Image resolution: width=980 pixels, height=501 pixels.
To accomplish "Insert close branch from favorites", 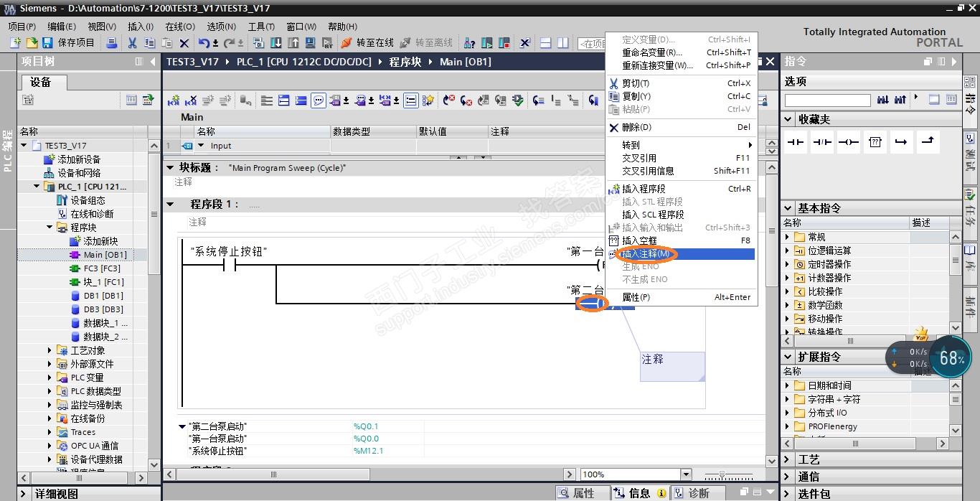I will tap(928, 142).
